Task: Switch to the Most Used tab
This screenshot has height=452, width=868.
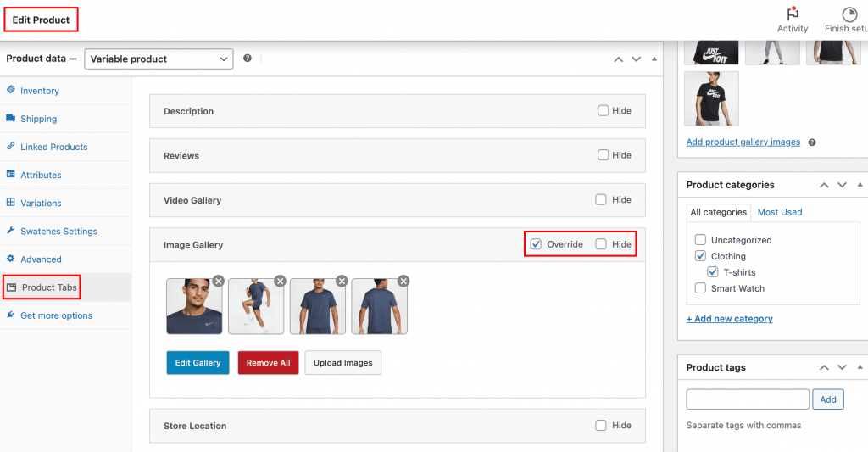Action: (x=779, y=212)
